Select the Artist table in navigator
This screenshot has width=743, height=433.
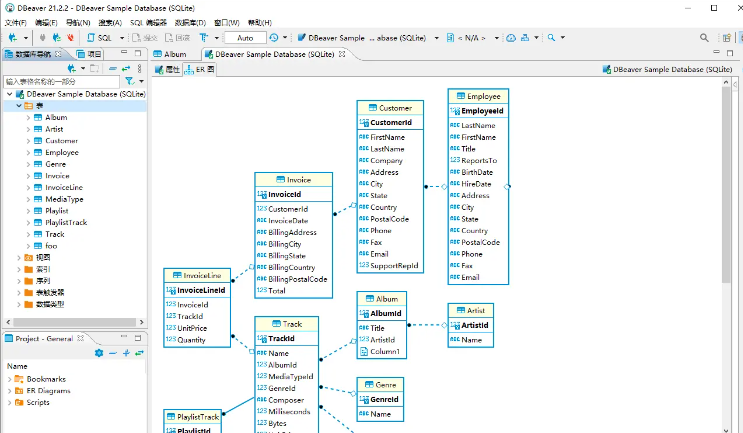tap(54, 129)
